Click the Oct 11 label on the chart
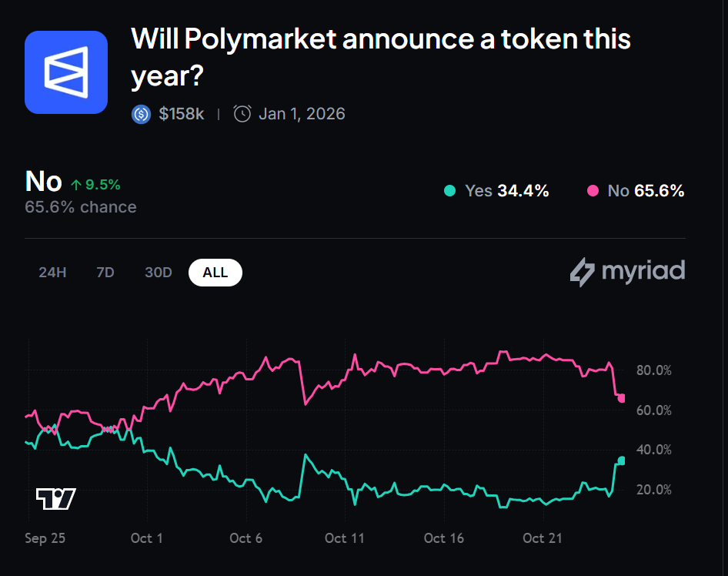 tap(344, 538)
